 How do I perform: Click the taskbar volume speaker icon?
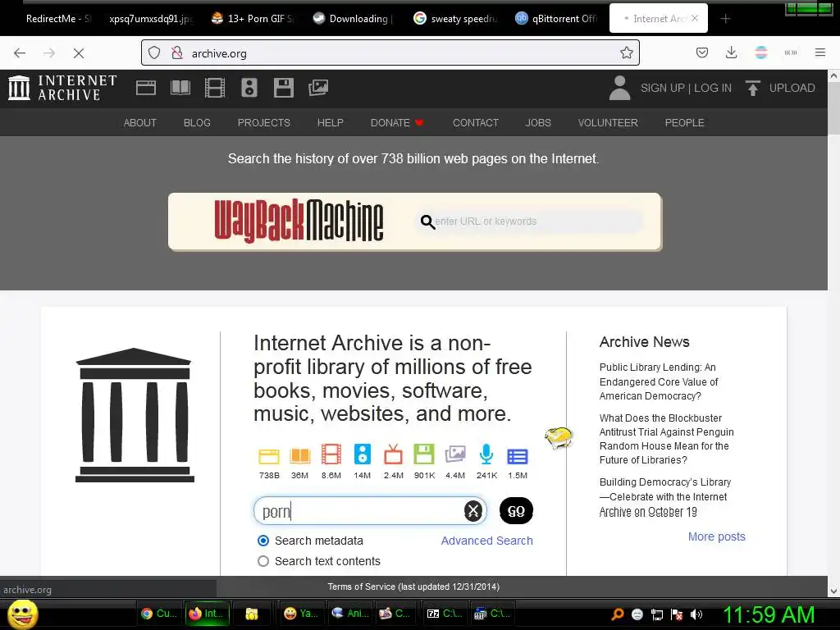coord(696,614)
